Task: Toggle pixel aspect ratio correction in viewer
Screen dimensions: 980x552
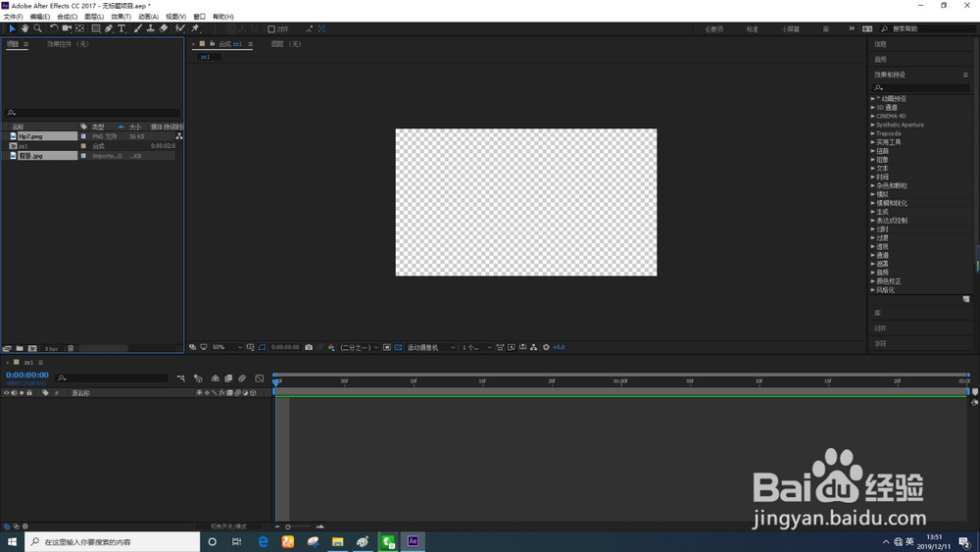Action: [500, 348]
